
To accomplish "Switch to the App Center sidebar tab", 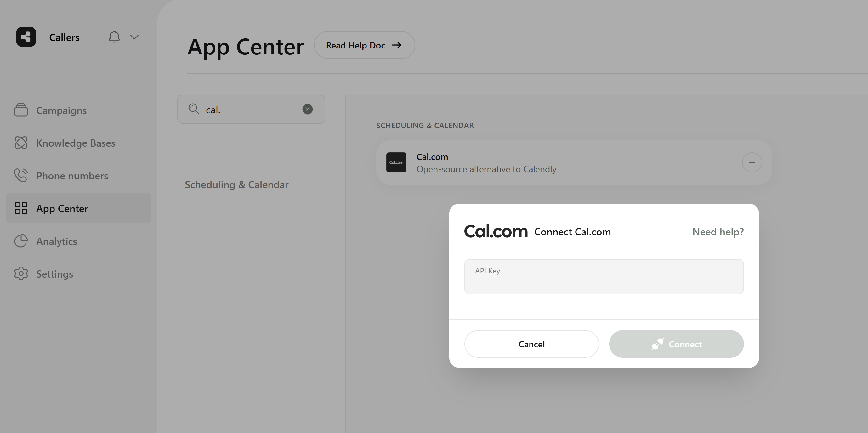I will [x=62, y=208].
